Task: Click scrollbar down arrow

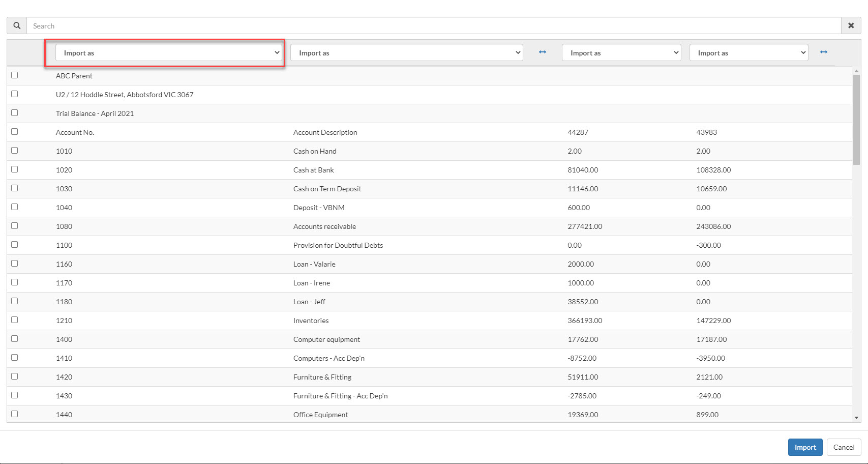Action: 856,418
